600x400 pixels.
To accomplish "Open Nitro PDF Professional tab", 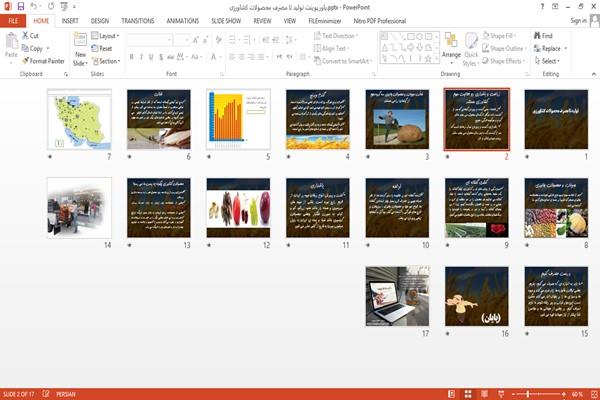I will coord(380,21).
